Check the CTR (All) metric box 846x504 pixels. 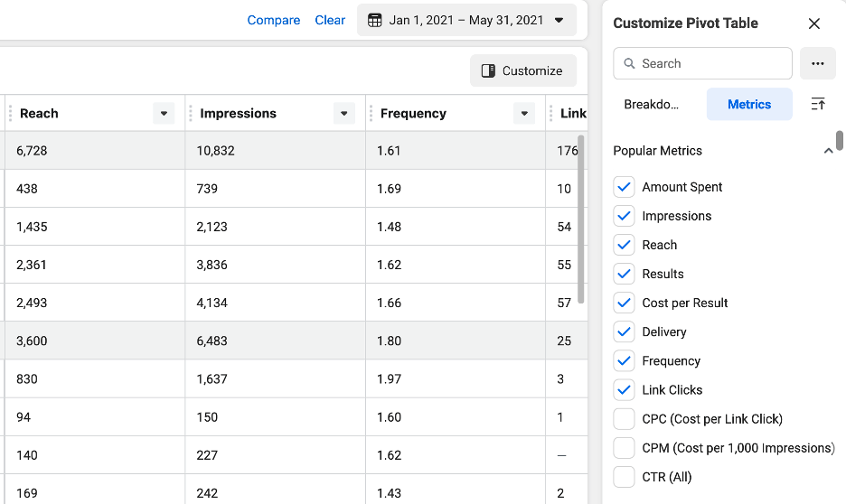tap(624, 477)
